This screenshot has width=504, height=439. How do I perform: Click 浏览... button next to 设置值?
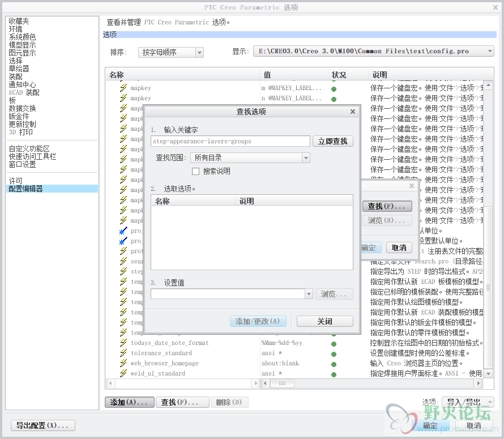click(x=334, y=294)
